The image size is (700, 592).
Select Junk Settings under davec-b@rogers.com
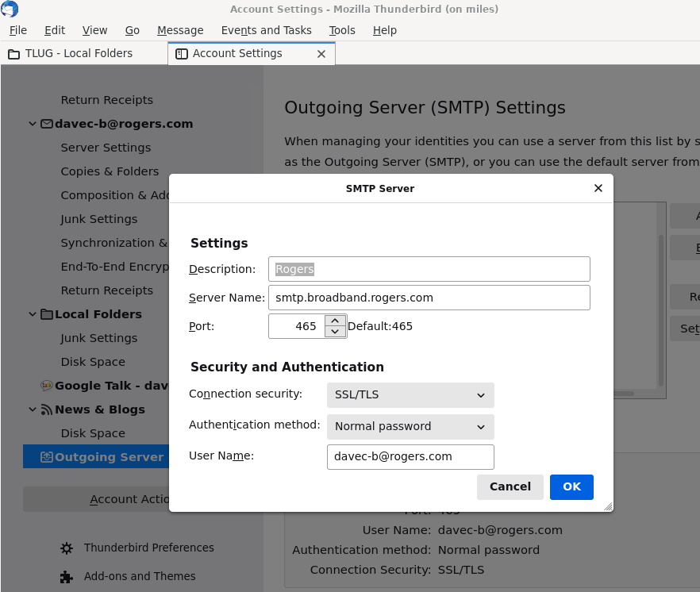click(99, 219)
